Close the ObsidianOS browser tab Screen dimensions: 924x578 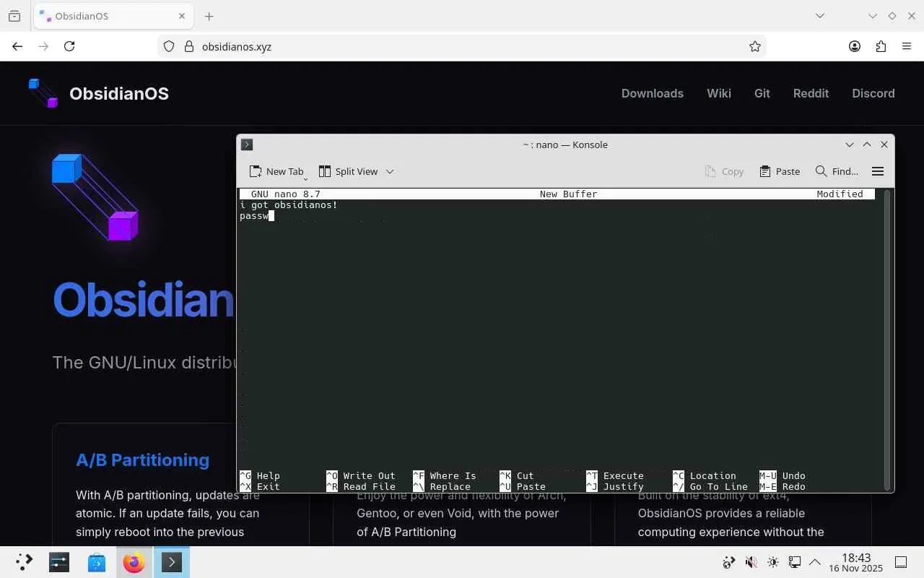point(182,16)
